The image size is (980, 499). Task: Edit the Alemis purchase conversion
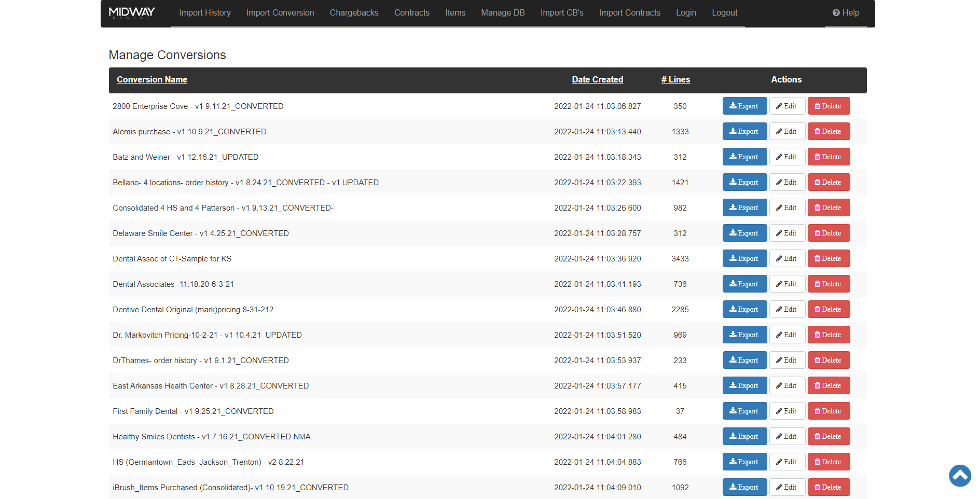point(786,131)
